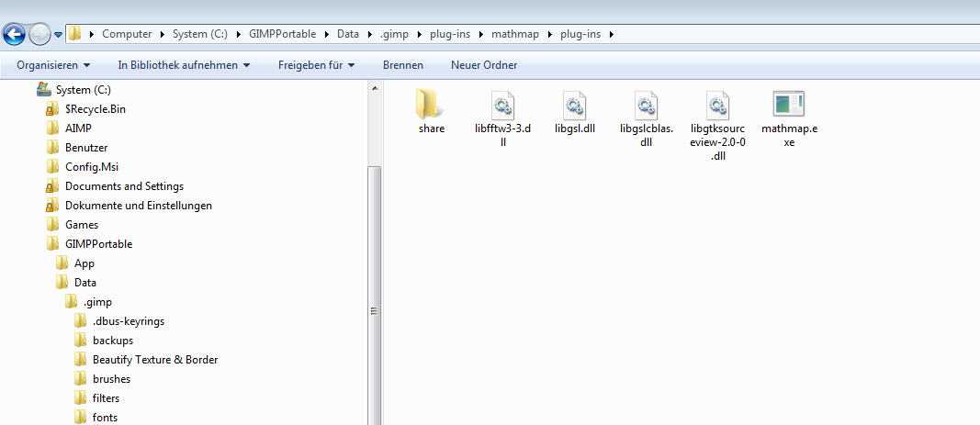The image size is (980, 425).
Task: Select the brushes folder in tree
Action: (111, 379)
